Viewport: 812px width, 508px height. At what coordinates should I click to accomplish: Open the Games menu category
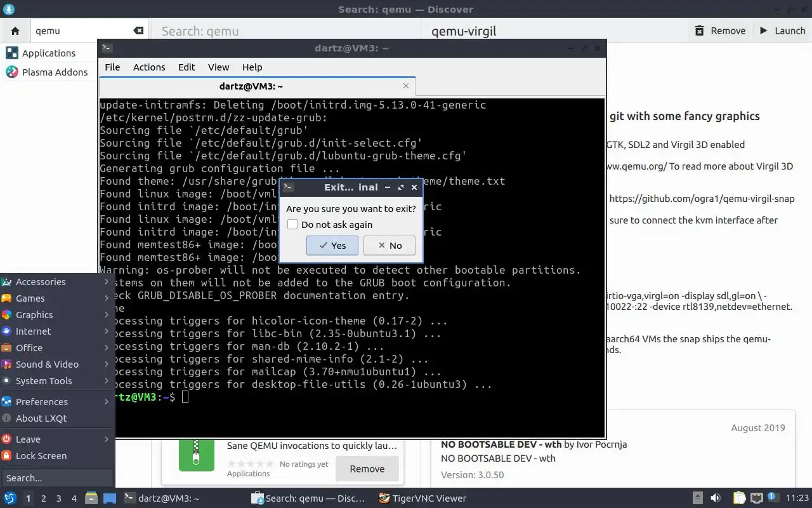[57, 298]
